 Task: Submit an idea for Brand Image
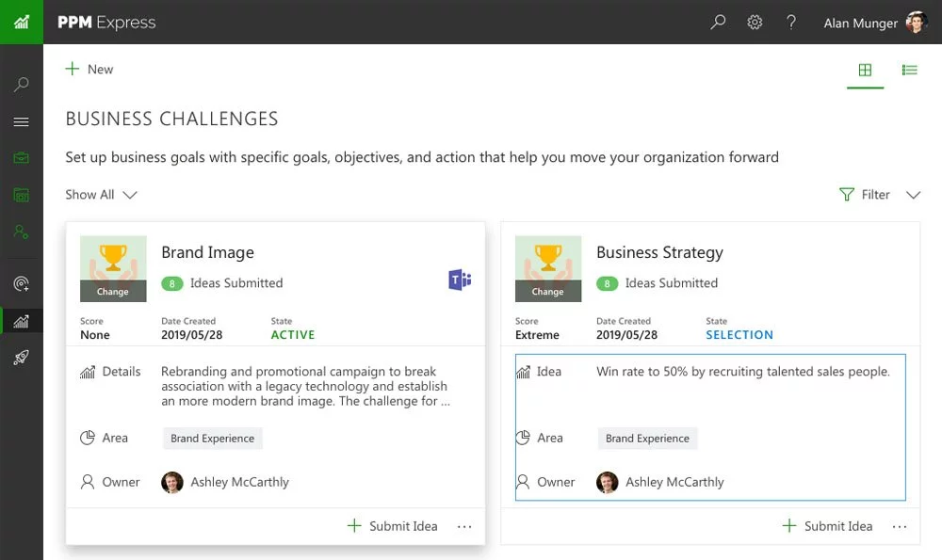point(392,526)
